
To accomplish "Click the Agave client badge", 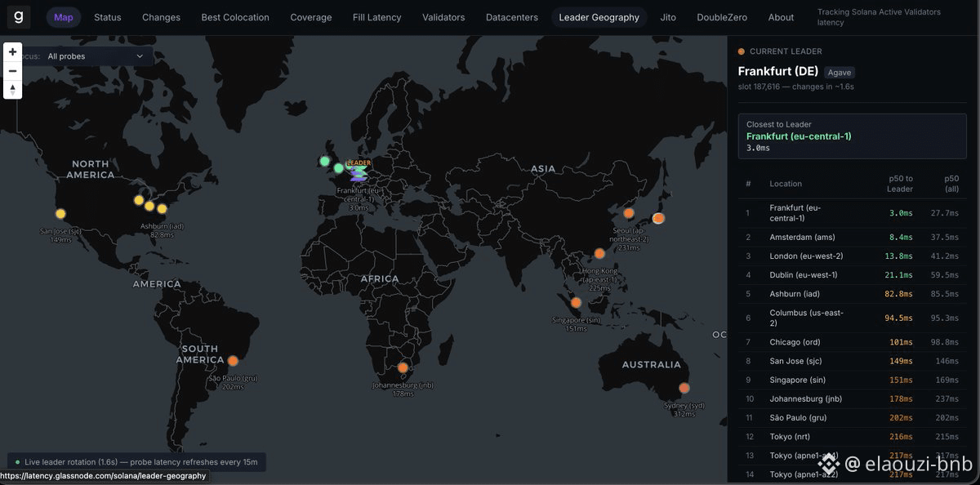I will pos(840,73).
